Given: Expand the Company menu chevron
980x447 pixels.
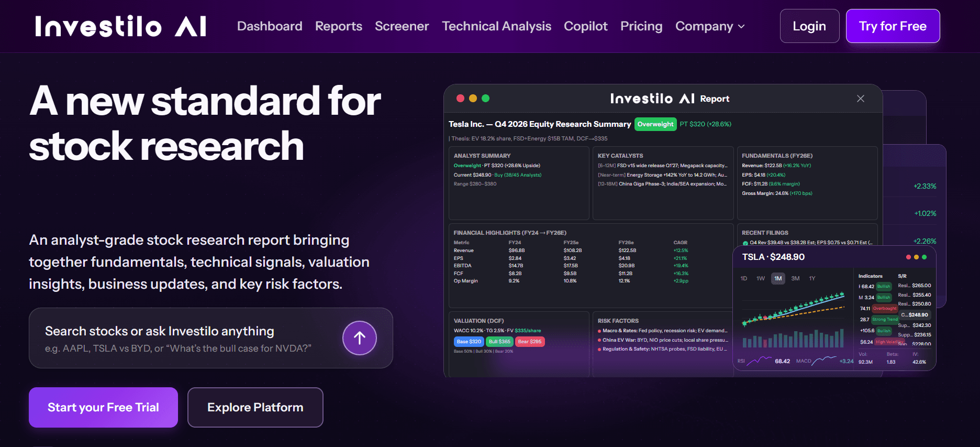Looking at the screenshot, I should 741,26.
